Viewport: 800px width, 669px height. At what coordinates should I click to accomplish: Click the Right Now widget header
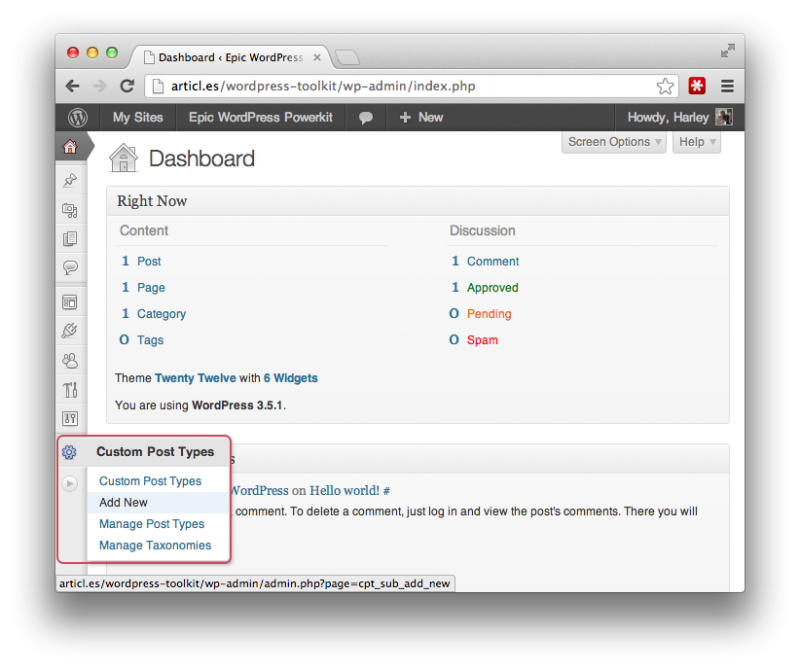pos(418,201)
